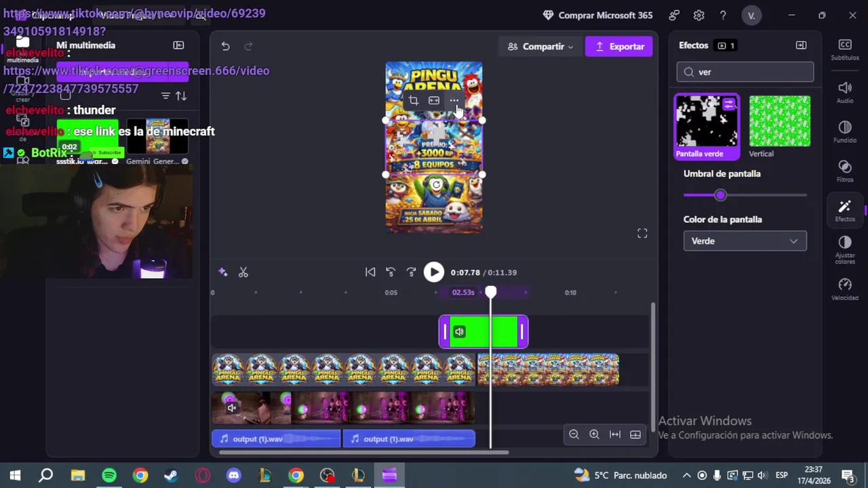Open the Color de la pantalla Verde dropdown
Image resolution: width=868 pixels, height=488 pixels.
pos(745,241)
